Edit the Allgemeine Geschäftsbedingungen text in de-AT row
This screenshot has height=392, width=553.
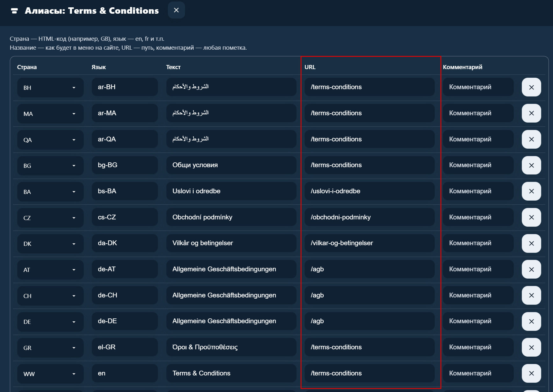coord(231,269)
